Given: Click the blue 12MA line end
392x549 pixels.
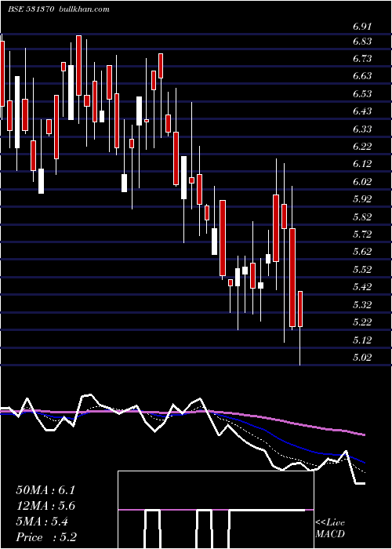Looking at the screenshot, I should [364, 463].
